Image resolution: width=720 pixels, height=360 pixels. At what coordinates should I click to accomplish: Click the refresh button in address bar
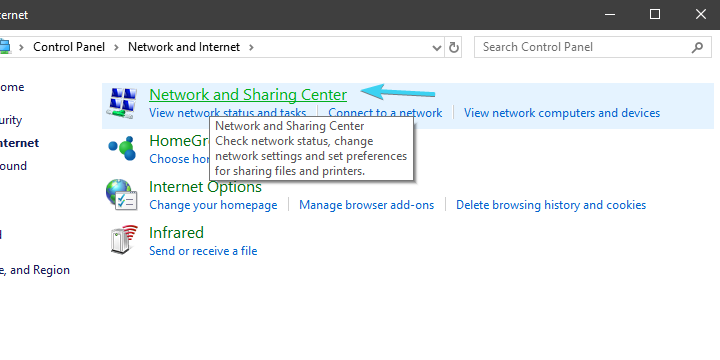[454, 47]
